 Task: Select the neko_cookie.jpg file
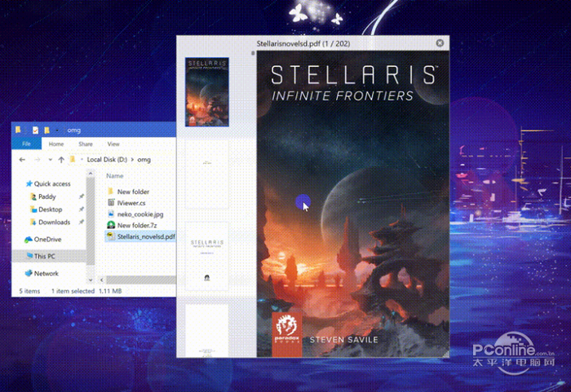[140, 214]
